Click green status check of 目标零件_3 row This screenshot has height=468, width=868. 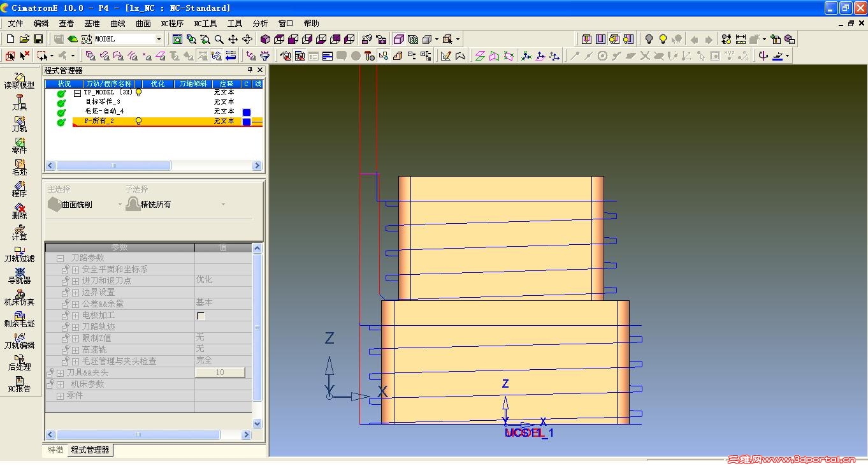pyautogui.click(x=61, y=103)
